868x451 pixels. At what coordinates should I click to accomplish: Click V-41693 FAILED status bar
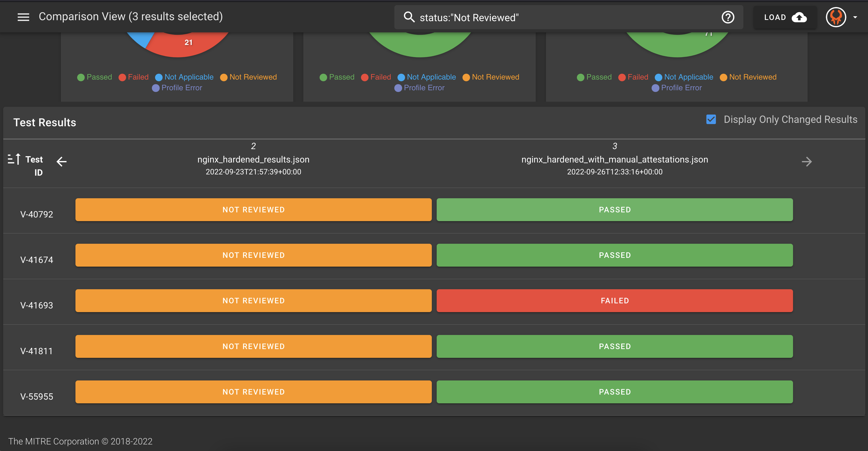click(x=615, y=300)
